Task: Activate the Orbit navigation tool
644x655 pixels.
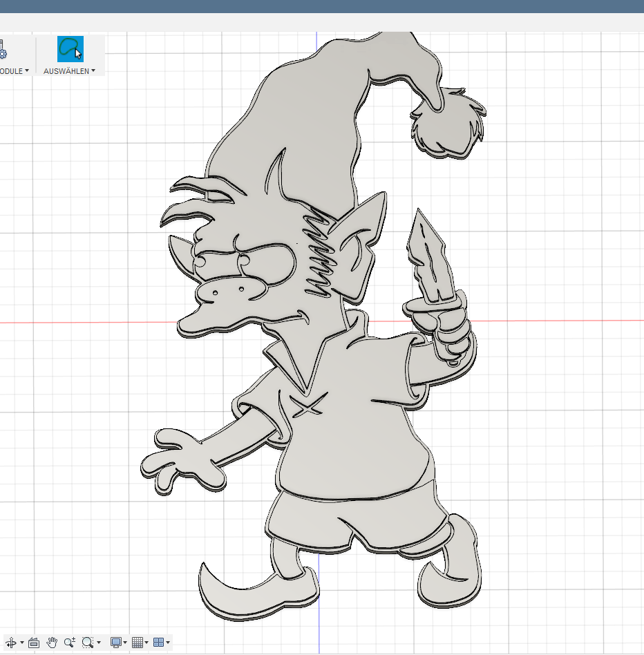Action: [x=11, y=643]
